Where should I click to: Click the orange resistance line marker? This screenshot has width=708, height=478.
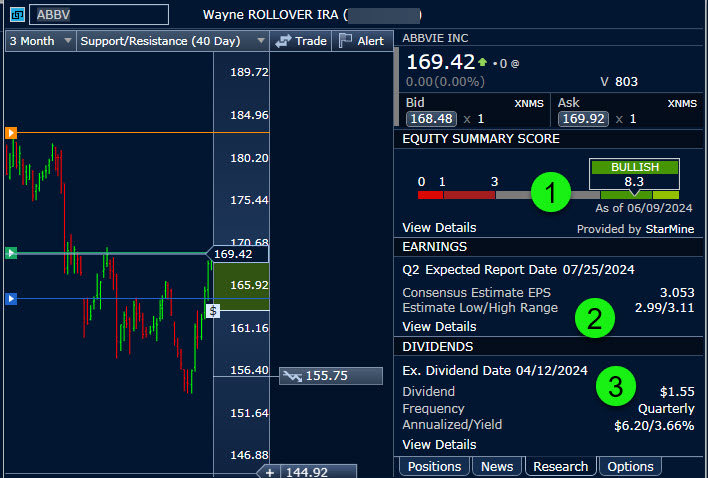click(x=11, y=132)
